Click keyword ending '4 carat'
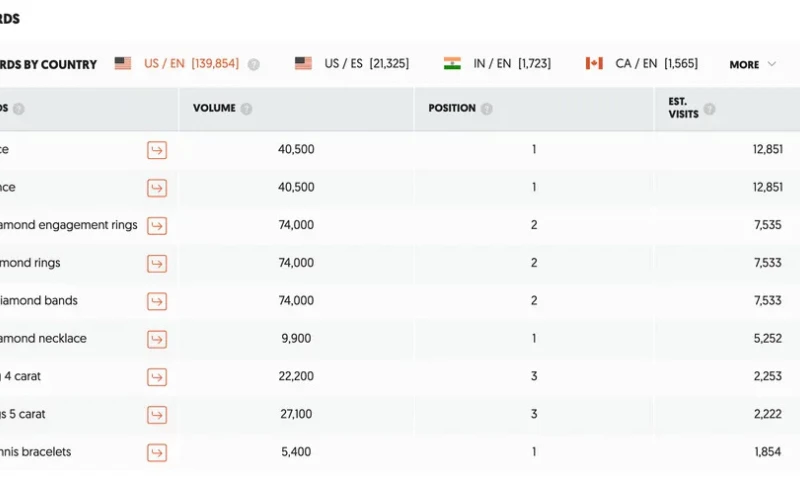The width and height of the screenshot is (800, 480). click(20, 376)
